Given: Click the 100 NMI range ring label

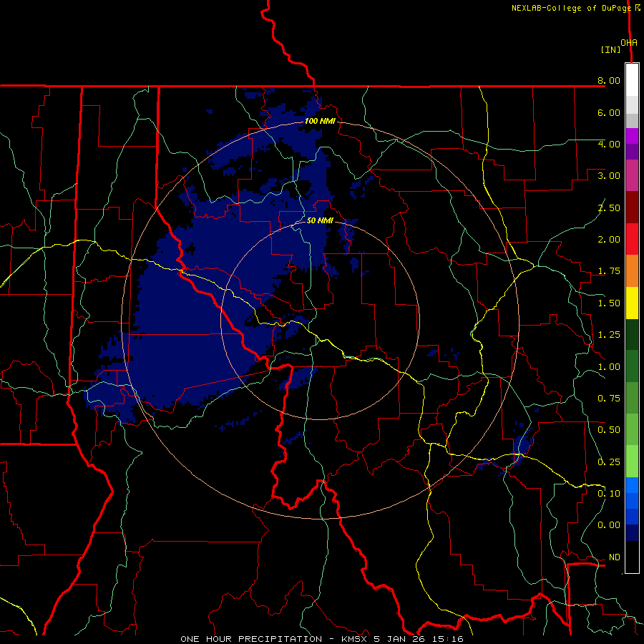Looking at the screenshot, I should pyautogui.click(x=320, y=121).
